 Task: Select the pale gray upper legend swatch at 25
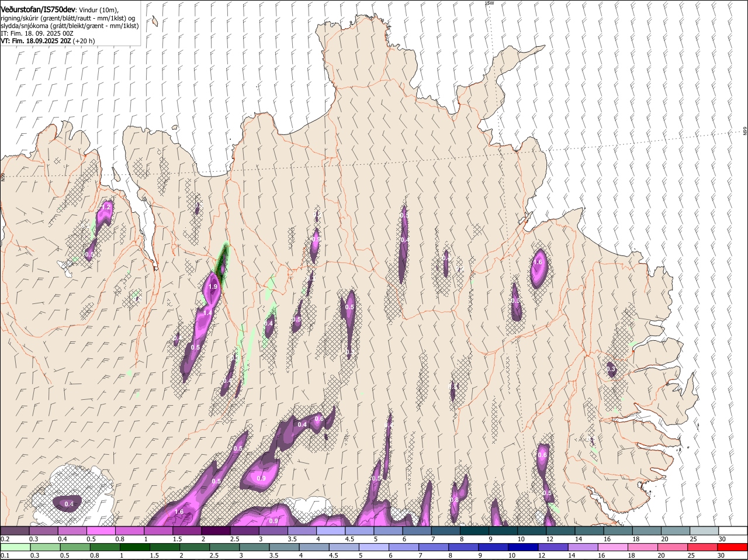(x=703, y=531)
